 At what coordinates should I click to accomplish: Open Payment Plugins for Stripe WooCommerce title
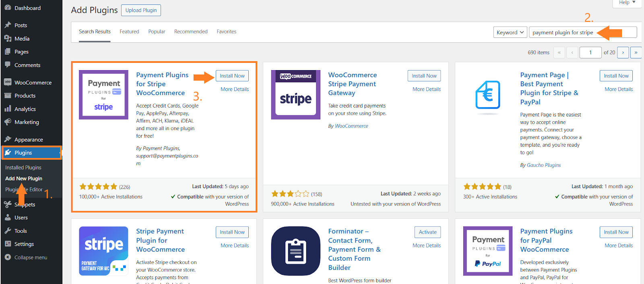coord(162,84)
